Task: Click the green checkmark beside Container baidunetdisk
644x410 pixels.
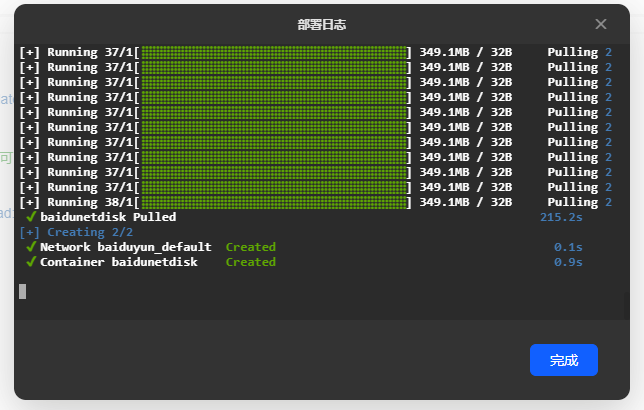Action: click(31, 262)
